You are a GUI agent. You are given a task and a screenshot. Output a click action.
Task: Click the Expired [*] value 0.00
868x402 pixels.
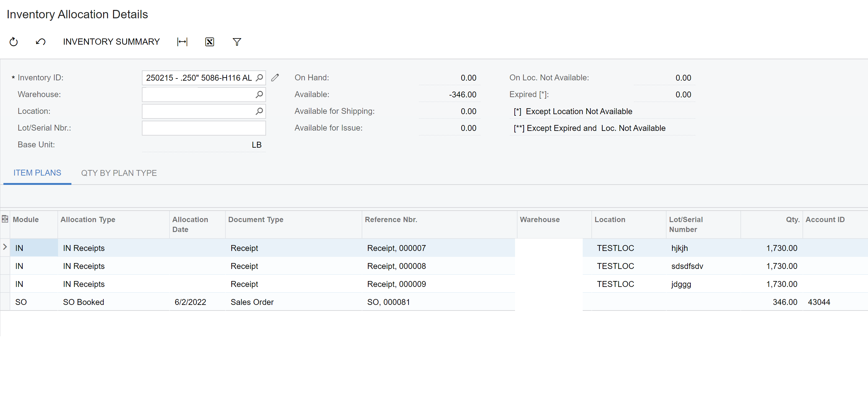click(683, 95)
